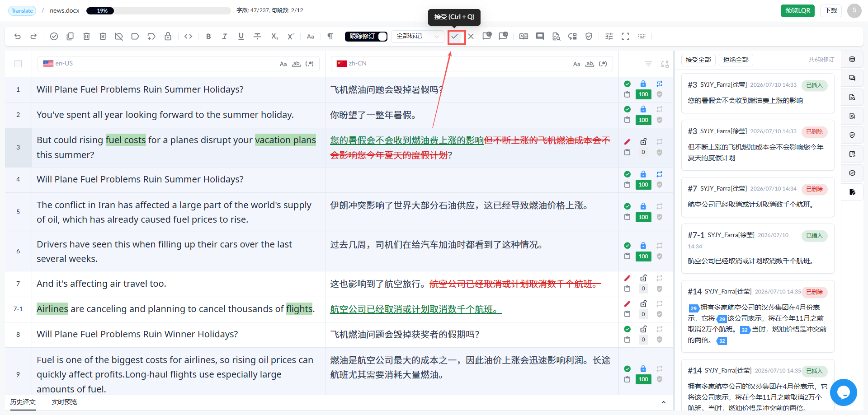Open the segment filter icon menu
This screenshot has width=868, height=415.
click(648, 64)
